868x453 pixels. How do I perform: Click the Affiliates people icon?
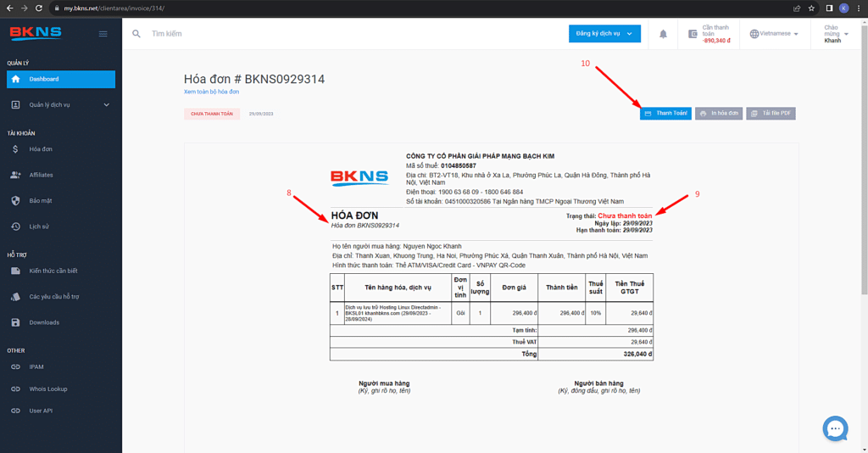[x=15, y=175]
